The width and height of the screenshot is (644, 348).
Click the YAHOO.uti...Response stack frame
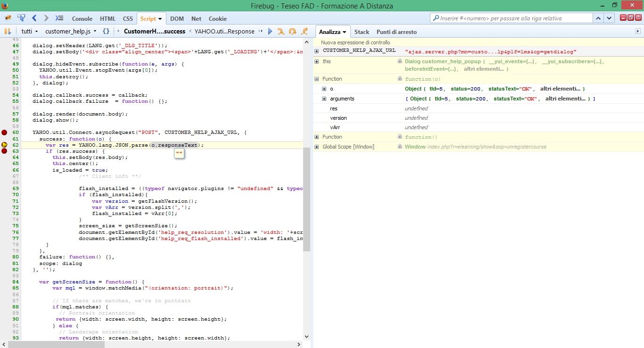(x=224, y=32)
